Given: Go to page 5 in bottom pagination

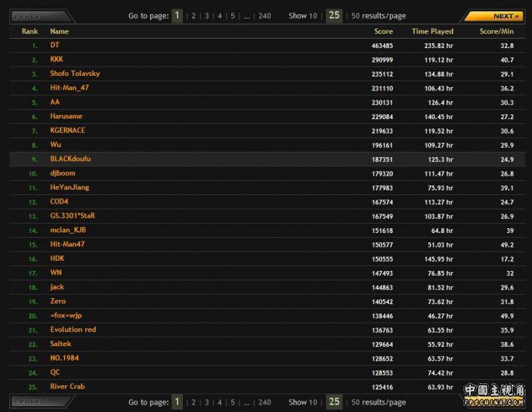Looking at the screenshot, I should point(233,403).
